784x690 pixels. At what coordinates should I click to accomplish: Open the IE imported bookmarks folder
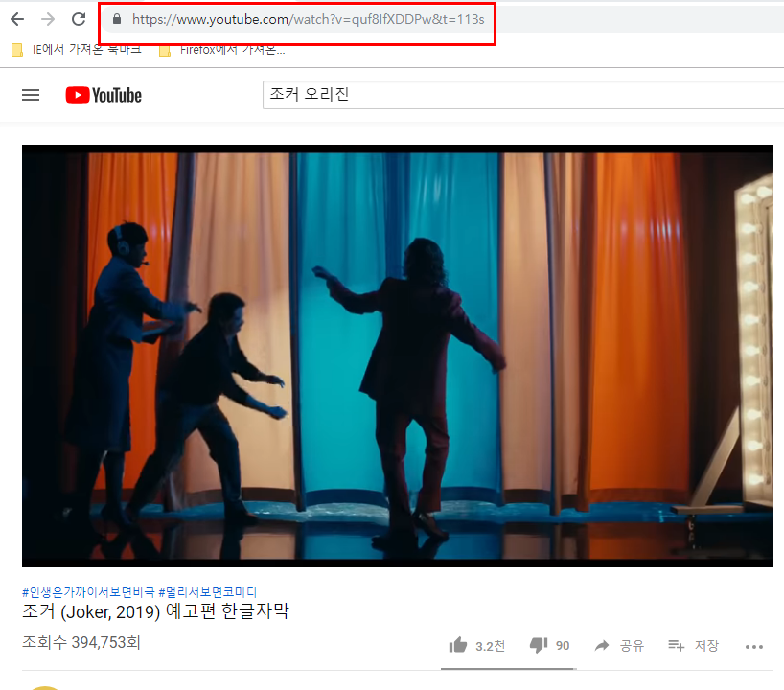[x=77, y=50]
